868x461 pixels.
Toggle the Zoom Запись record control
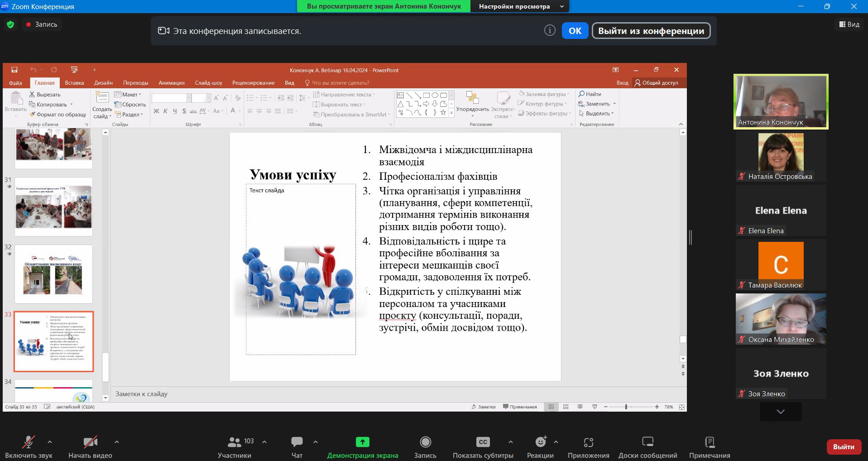click(x=425, y=442)
